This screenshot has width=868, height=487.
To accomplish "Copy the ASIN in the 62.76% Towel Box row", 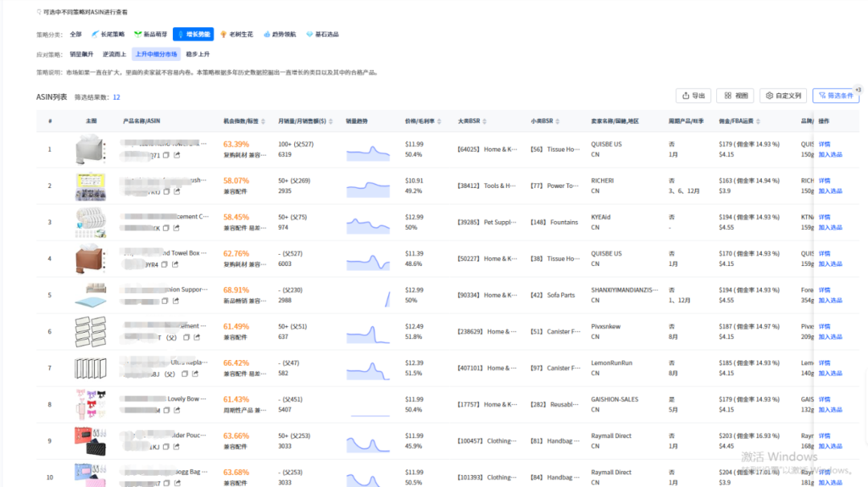I will (165, 264).
